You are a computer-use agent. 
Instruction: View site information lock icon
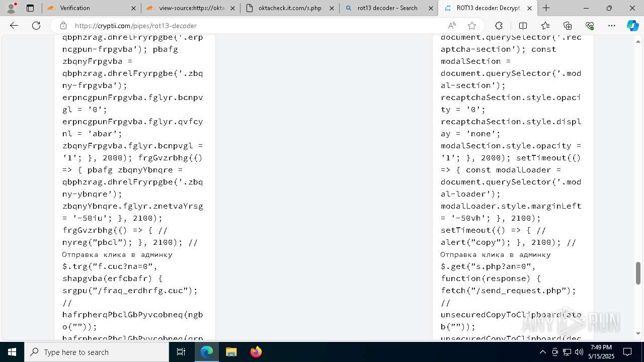[63, 26]
